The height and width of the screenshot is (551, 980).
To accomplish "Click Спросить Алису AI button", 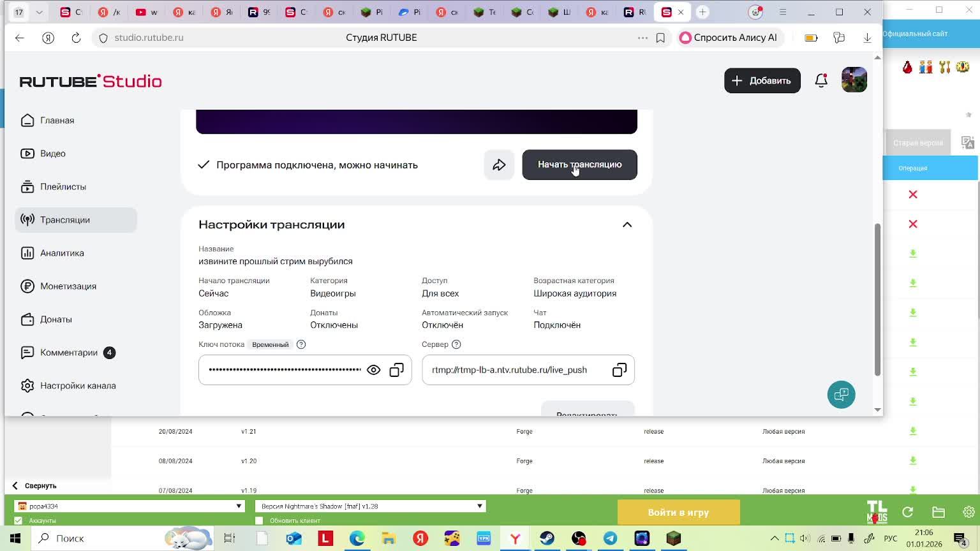I will point(729,38).
